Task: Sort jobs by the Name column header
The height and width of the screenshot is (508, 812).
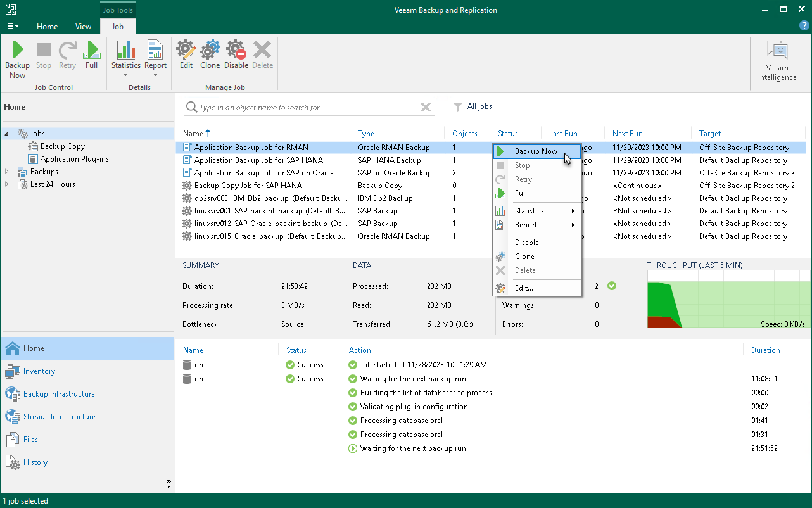Action: [193, 134]
